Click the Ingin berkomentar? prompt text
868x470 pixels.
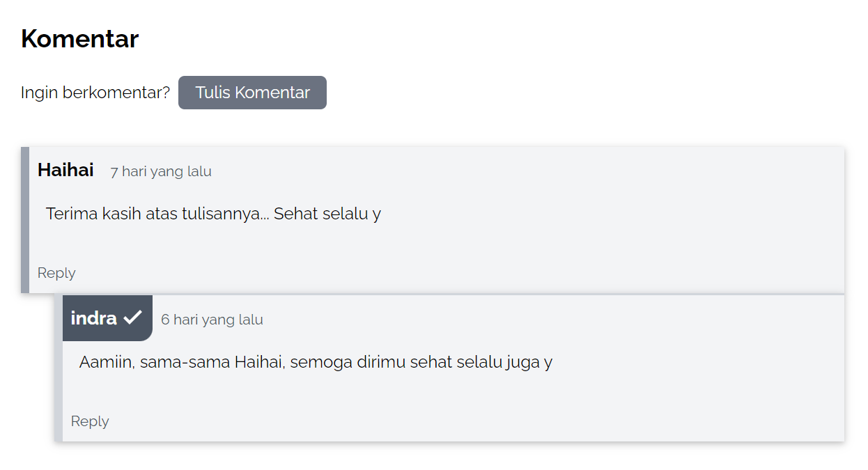(94, 92)
